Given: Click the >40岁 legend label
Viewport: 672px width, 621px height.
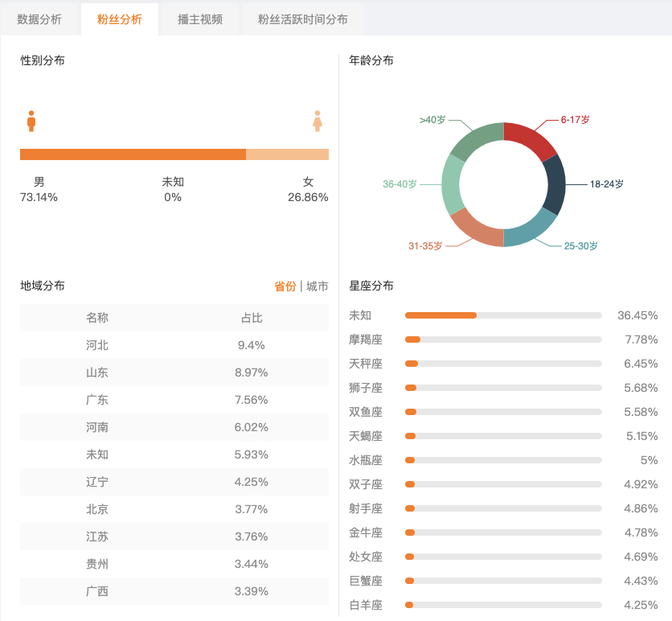Looking at the screenshot, I should (432, 120).
